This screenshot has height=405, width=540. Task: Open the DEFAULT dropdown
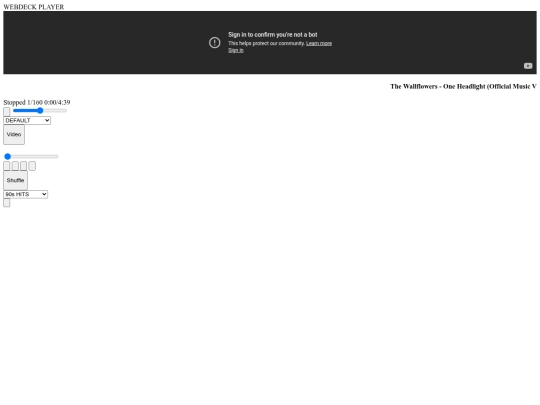[x=27, y=121]
